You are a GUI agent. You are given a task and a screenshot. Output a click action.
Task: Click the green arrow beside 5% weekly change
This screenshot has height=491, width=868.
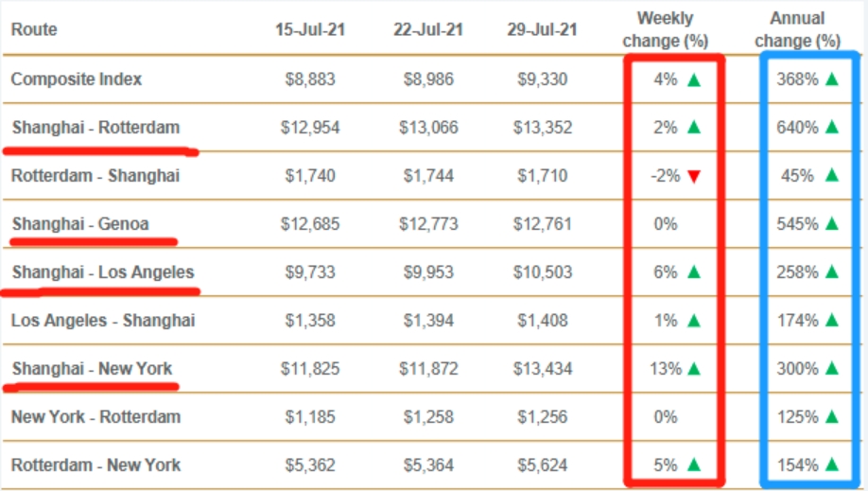(x=695, y=465)
